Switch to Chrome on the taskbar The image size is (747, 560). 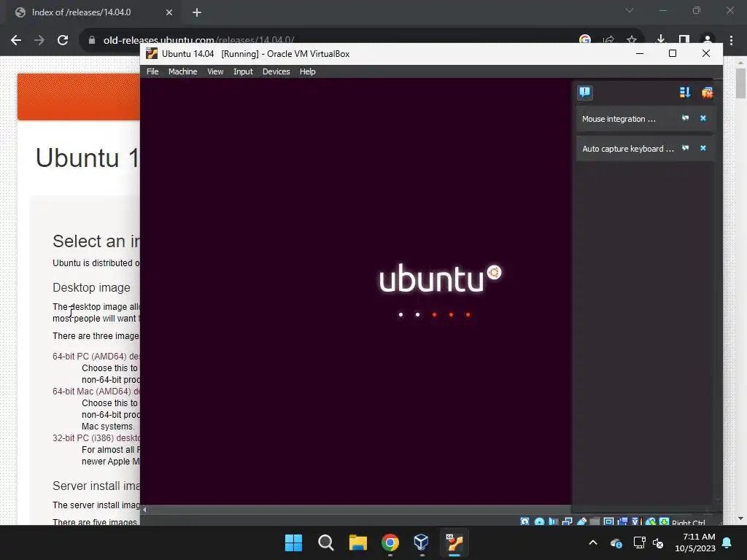pos(390,542)
